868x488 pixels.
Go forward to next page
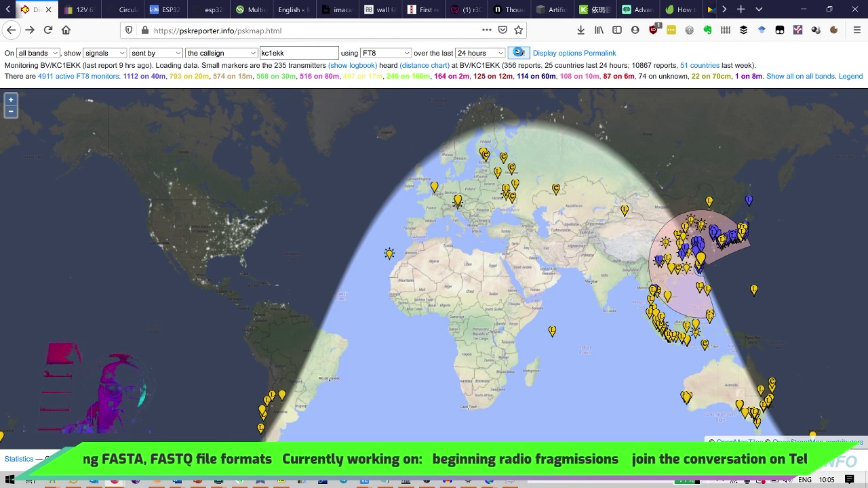(30, 30)
